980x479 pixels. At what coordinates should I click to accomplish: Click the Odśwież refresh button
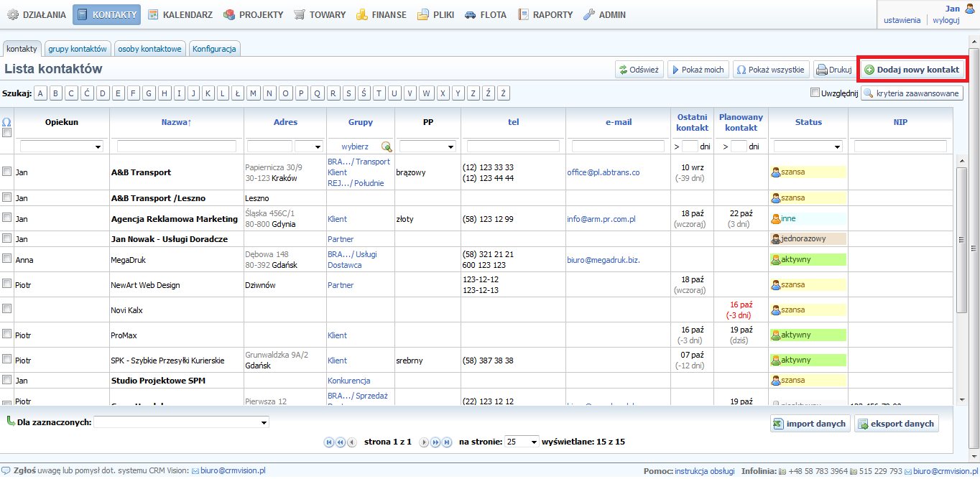click(638, 70)
